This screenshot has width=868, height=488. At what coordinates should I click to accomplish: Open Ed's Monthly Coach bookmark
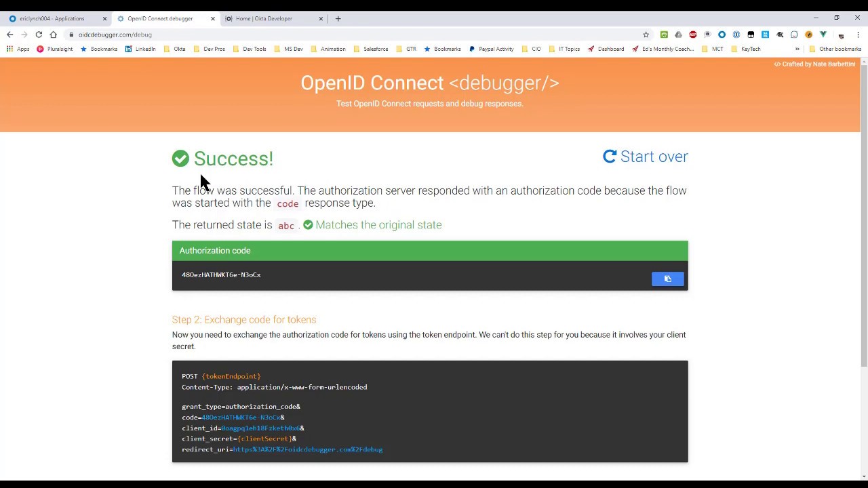663,49
